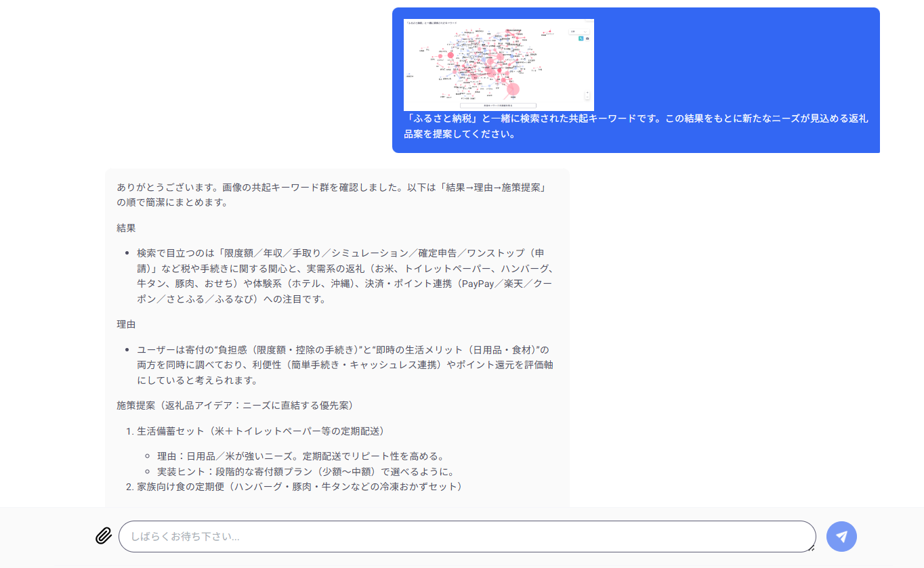924x568 pixels.
Task: Click the title text of the keyword map image
Action: click(432, 23)
